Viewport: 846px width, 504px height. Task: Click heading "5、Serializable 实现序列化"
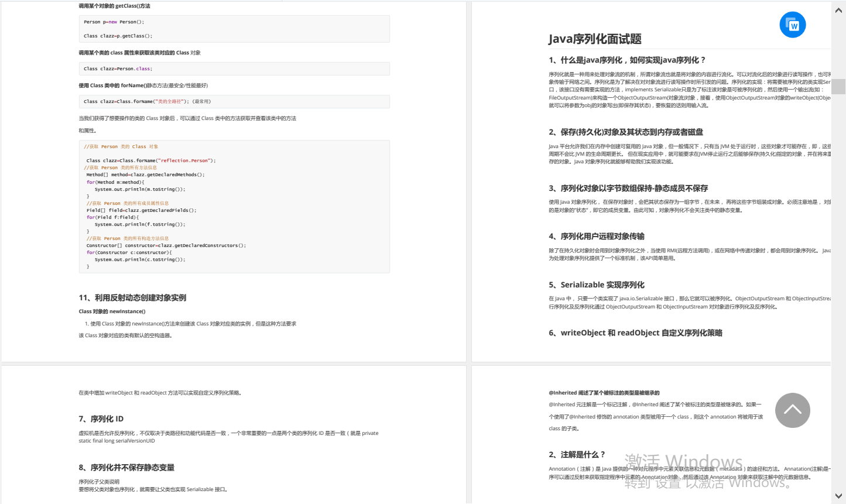[597, 284]
